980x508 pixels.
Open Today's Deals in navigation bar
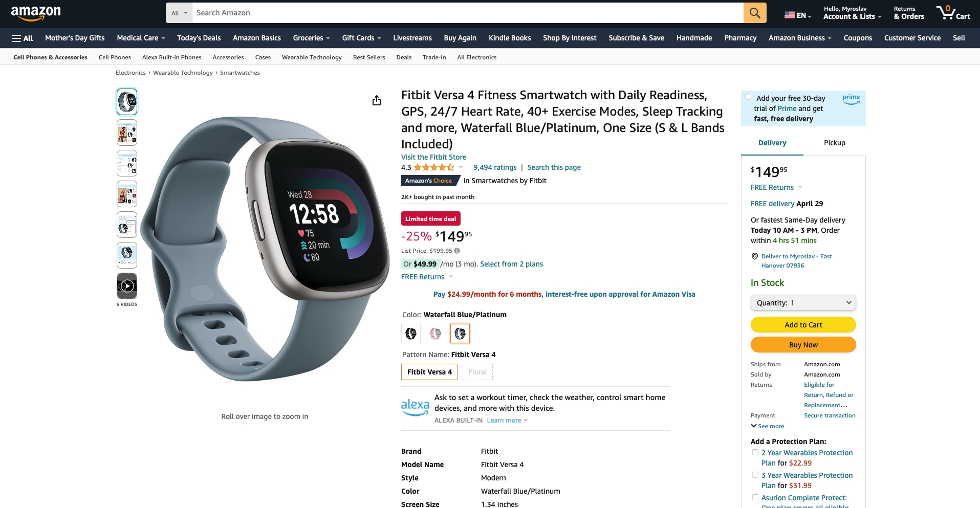[x=199, y=38]
